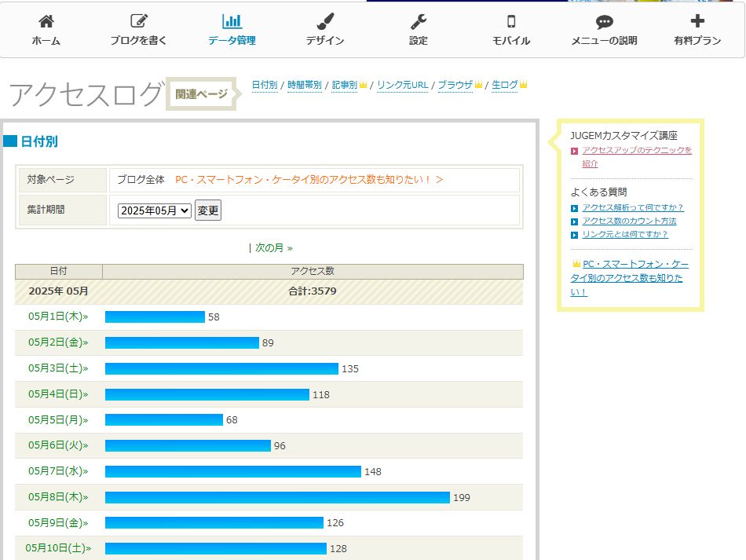Click the settings wrench icon
The image size is (746, 560).
(419, 22)
